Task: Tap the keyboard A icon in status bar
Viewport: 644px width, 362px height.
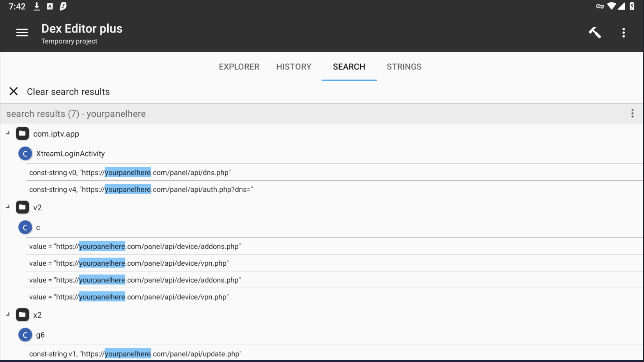Action: (50, 6)
